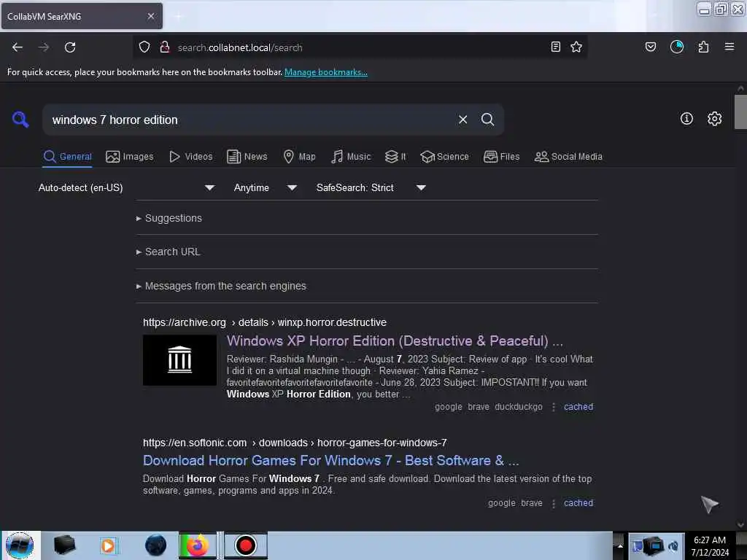This screenshot has height=560, width=747.
Task: Click the SearXNG magnifier logo
Action: click(20, 119)
